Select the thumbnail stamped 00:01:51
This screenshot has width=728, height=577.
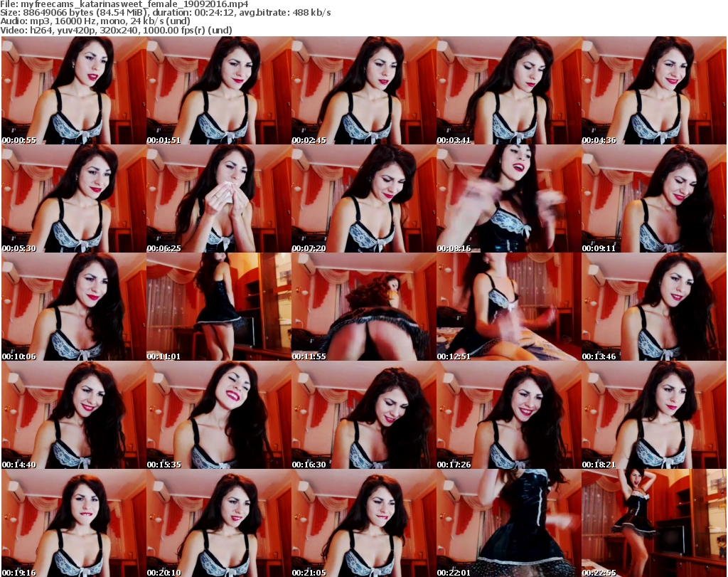[219, 90]
